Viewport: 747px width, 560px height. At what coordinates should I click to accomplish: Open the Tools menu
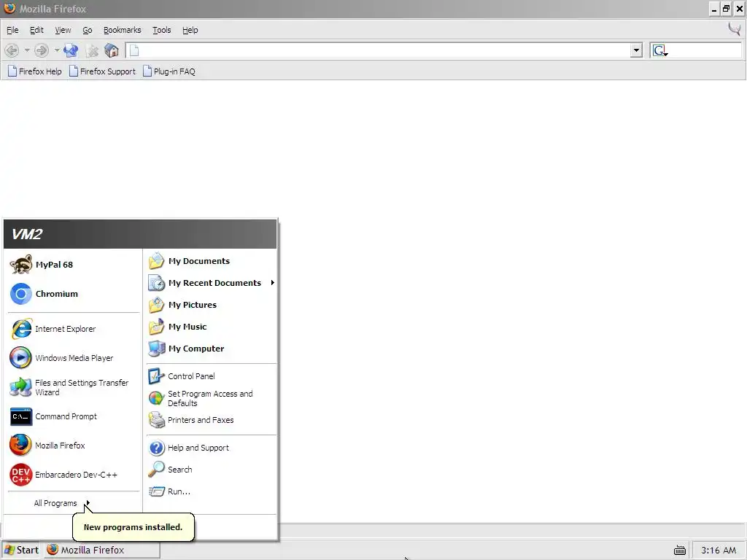click(161, 30)
